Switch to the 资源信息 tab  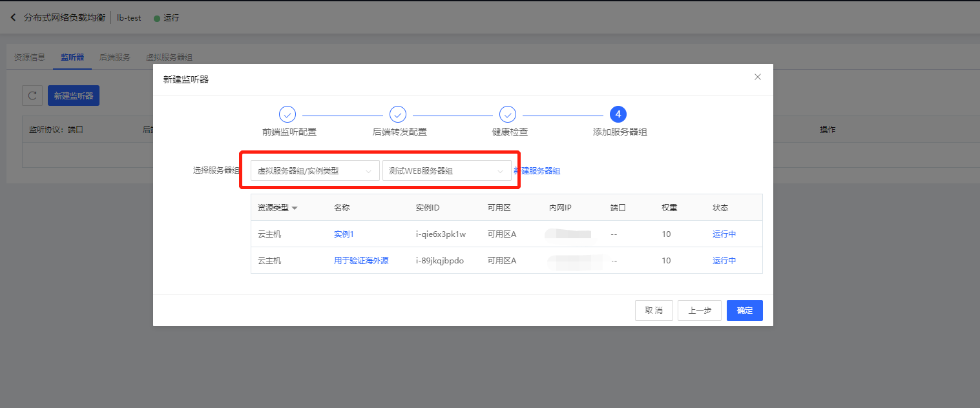coord(30,57)
